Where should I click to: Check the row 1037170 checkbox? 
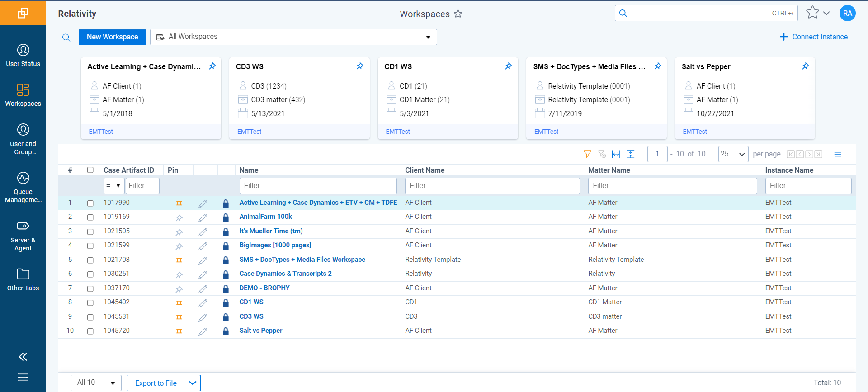click(90, 289)
